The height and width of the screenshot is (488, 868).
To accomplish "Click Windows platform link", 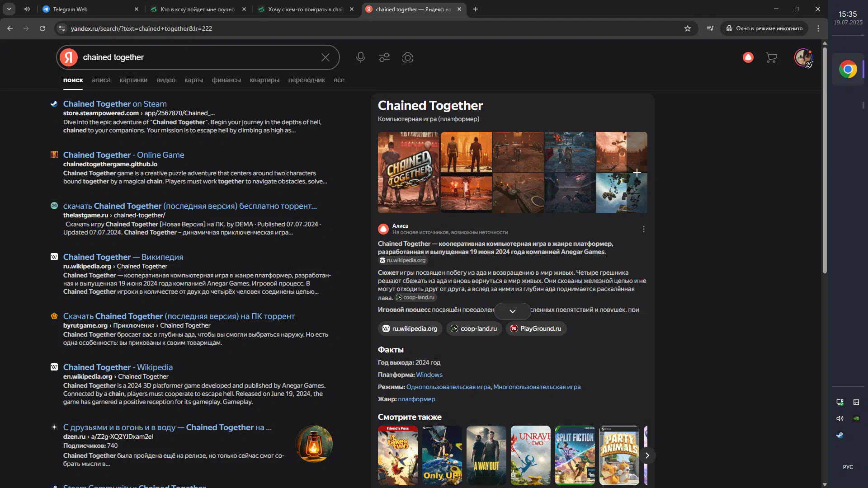I will [429, 375].
